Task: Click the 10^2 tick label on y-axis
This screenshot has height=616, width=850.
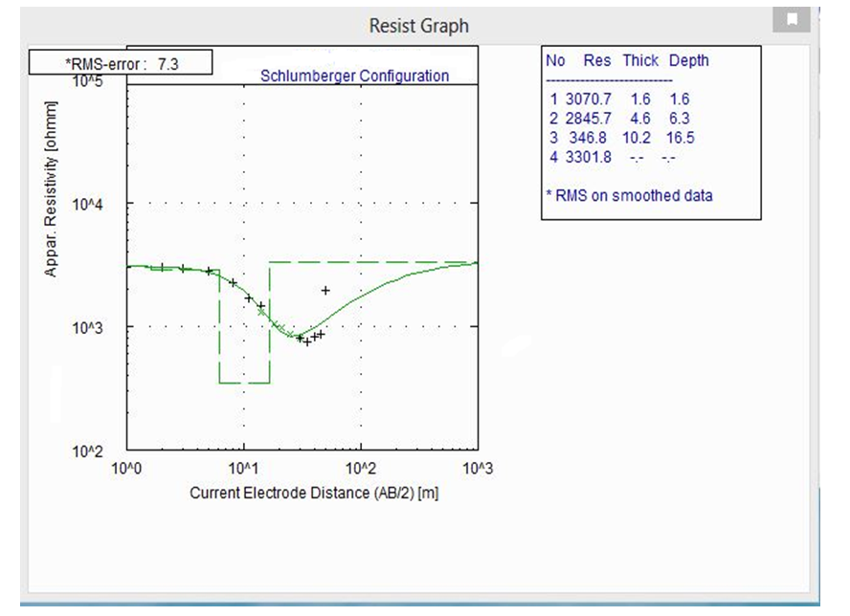Action: (88, 450)
